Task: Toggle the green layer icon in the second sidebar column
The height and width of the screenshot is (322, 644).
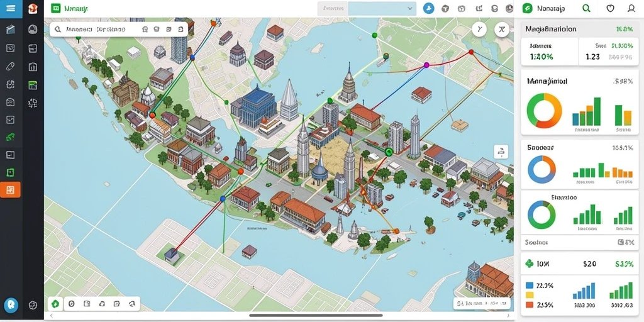Action: point(33,85)
